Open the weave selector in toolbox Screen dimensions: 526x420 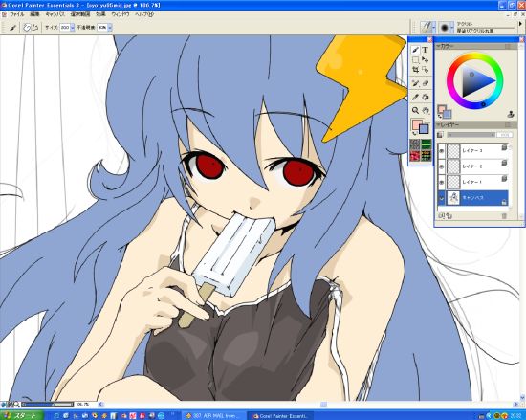[426, 156]
